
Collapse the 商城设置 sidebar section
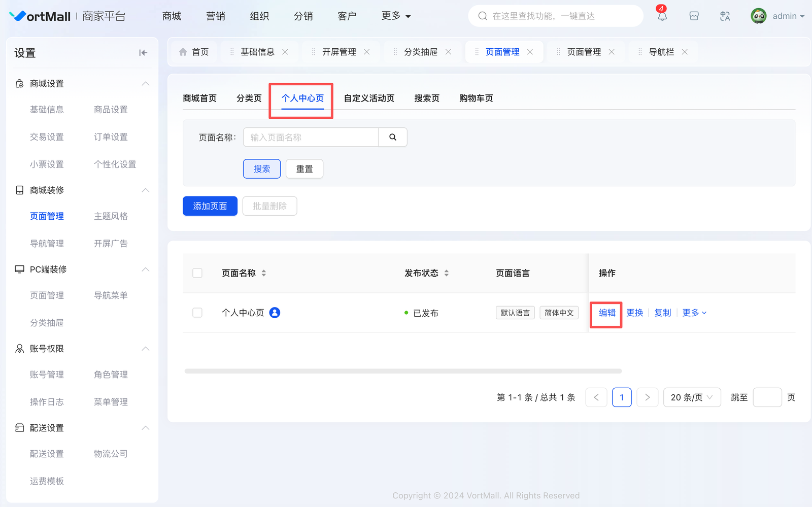[145, 84]
